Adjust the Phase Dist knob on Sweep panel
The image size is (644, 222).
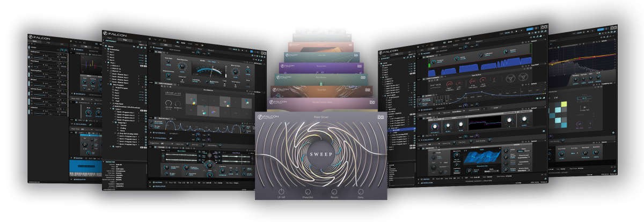[308, 191]
